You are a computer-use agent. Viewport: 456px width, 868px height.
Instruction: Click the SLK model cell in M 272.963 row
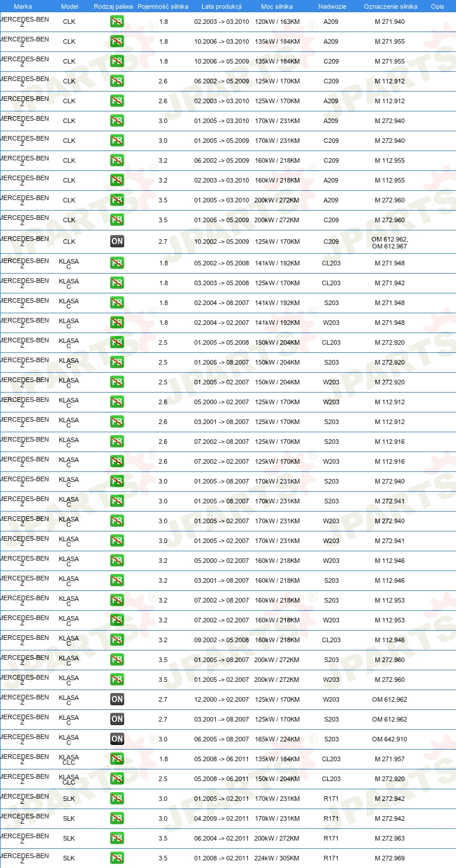(x=69, y=838)
